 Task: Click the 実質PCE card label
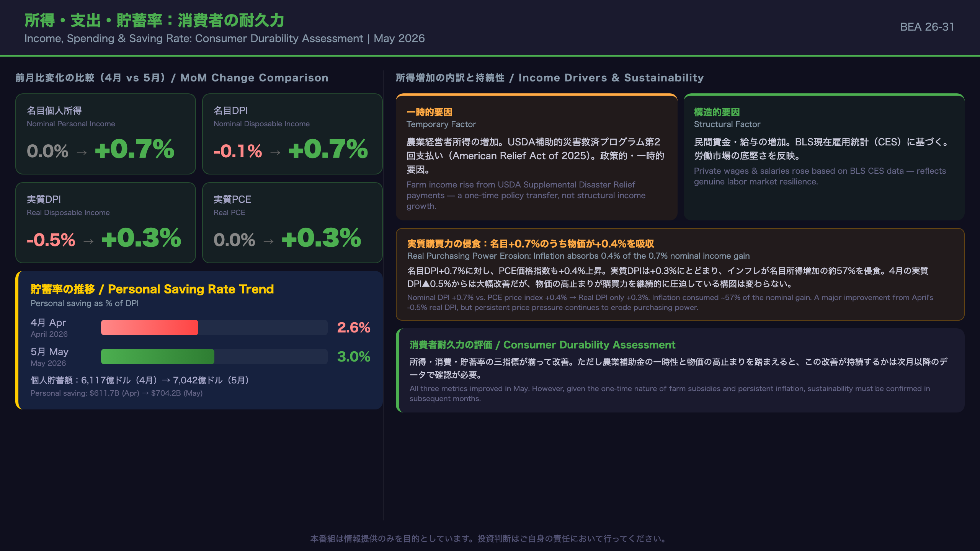coord(232,199)
